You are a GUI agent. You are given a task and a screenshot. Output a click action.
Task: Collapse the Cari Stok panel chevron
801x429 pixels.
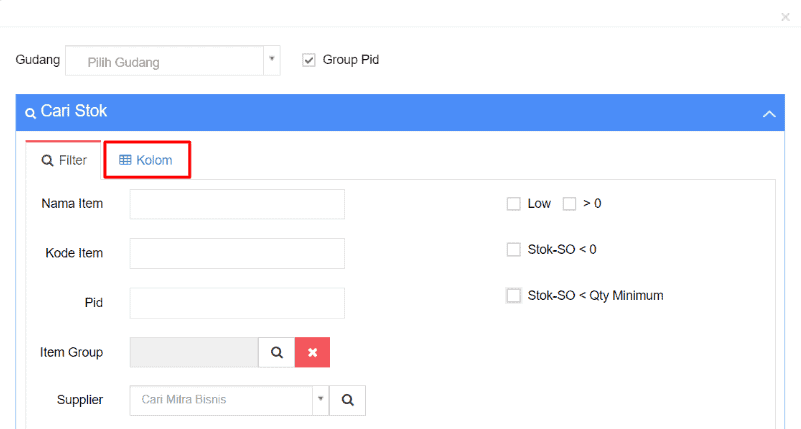click(769, 113)
